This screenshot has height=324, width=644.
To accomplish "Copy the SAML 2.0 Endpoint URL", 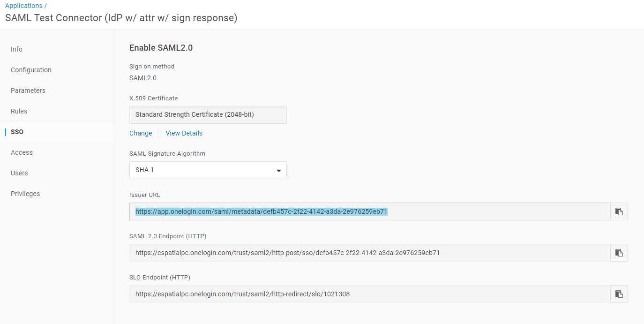I will [619, 253].
